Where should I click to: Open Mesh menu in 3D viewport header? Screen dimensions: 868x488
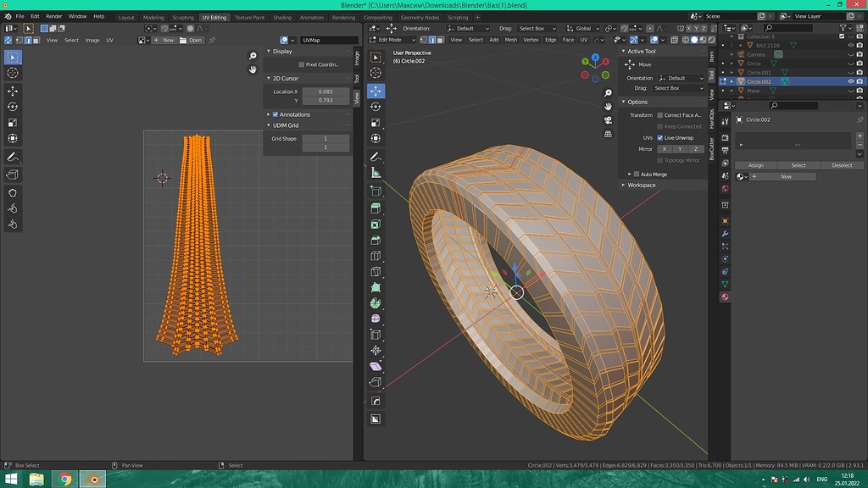pos(511,40)
